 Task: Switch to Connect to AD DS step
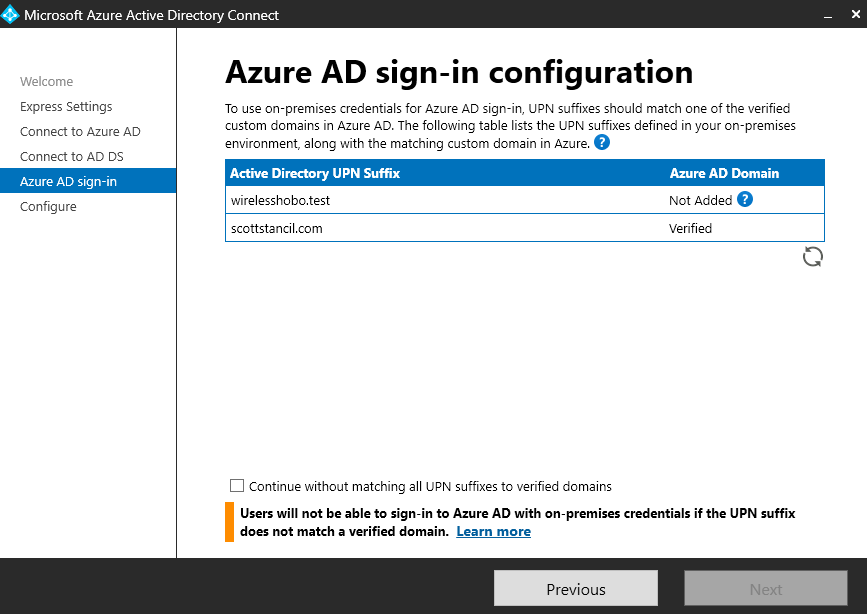pos(72,157)
